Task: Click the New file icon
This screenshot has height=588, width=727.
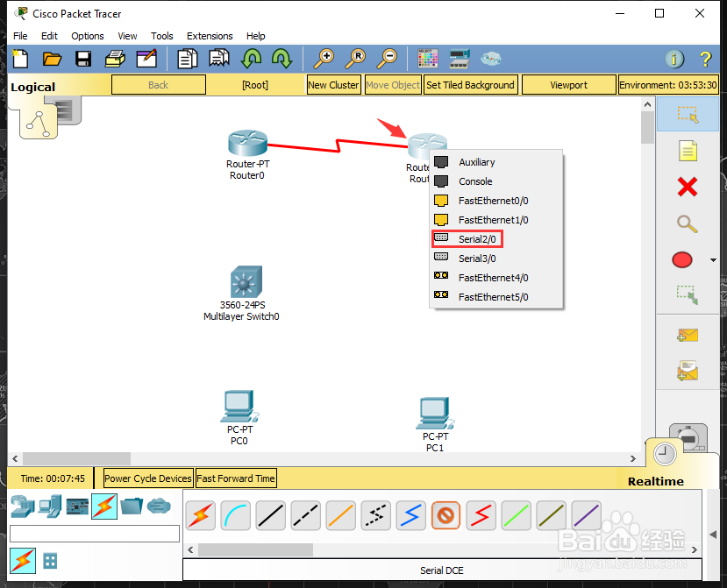Action: click(x=20, y=59)
